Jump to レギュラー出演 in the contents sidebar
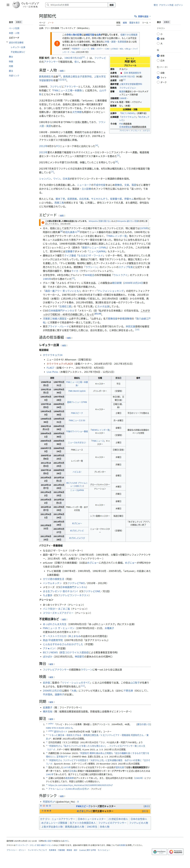190x868 pixels. [18, 47]
